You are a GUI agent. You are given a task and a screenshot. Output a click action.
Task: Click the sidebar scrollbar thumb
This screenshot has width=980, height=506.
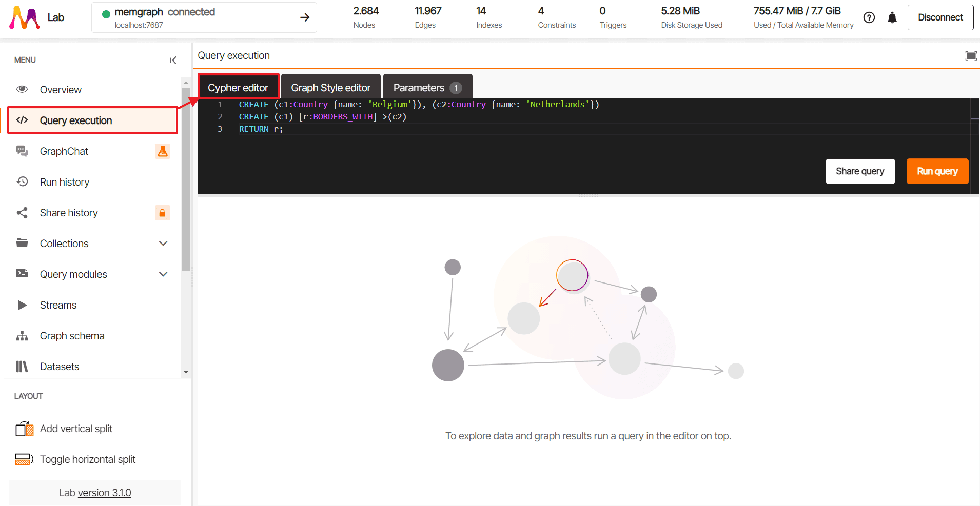point(186,179)
